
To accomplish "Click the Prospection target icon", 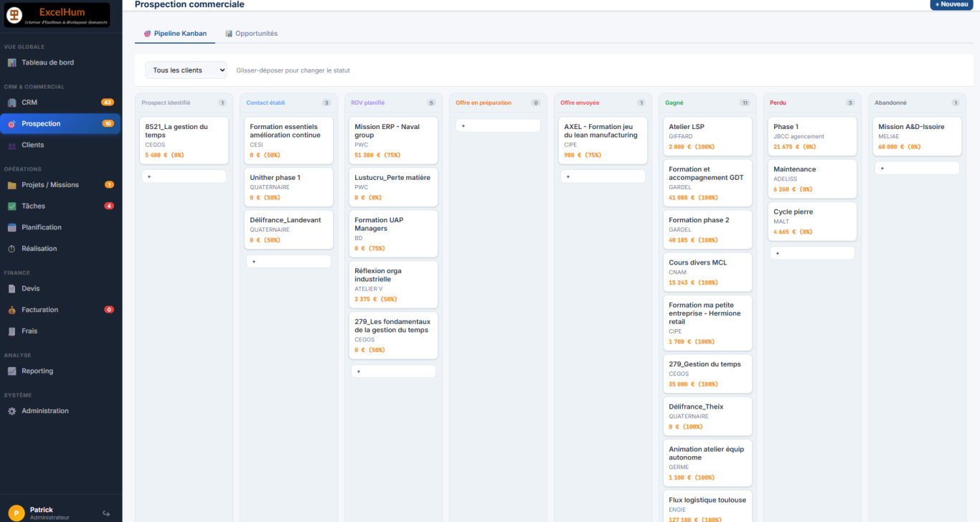I will click(11, 124).
